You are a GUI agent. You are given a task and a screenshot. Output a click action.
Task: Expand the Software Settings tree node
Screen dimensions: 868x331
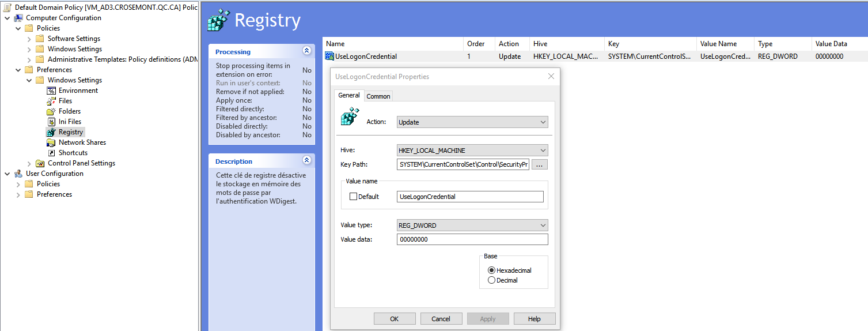click(x=29, y=39)
